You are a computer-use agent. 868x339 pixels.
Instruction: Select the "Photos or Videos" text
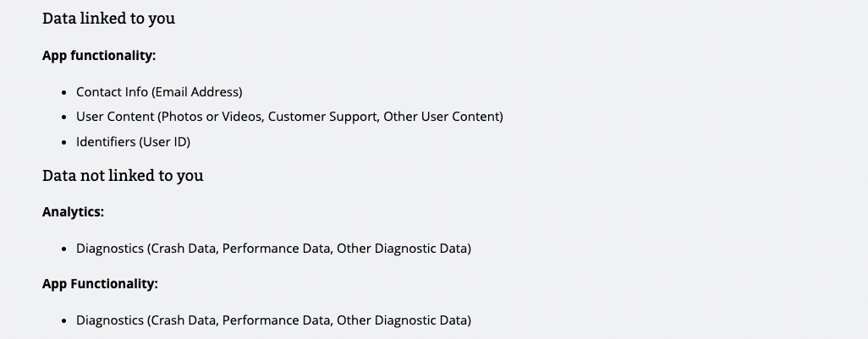(212, 117)
